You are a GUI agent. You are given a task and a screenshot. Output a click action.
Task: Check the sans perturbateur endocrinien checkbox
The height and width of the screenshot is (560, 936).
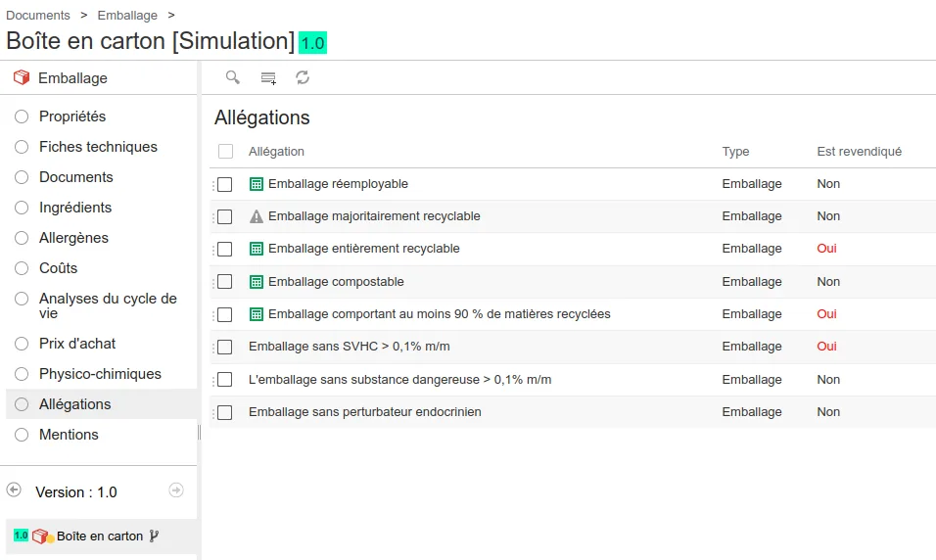click(x=225, y=412)
